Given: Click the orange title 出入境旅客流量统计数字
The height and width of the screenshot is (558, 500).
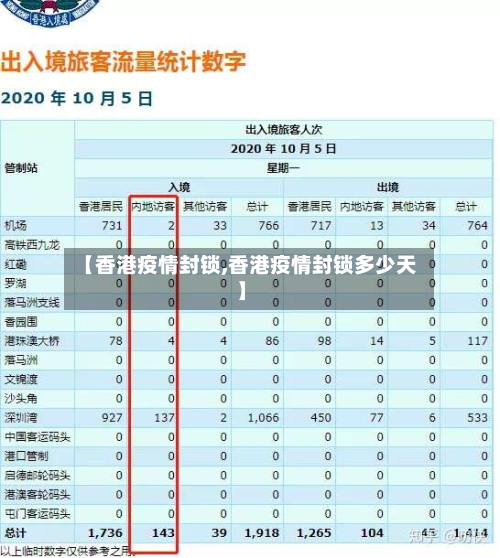Looking at the screenshot, I should 123,61.
